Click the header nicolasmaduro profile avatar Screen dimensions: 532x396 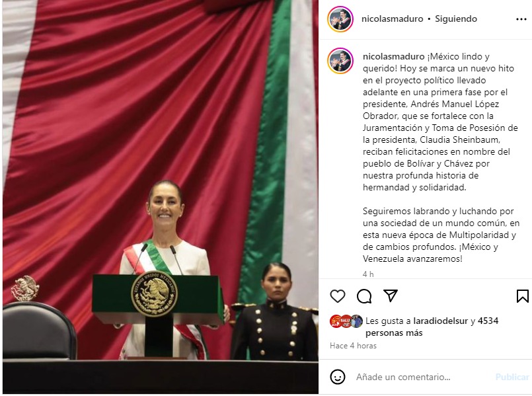point(340,19)
